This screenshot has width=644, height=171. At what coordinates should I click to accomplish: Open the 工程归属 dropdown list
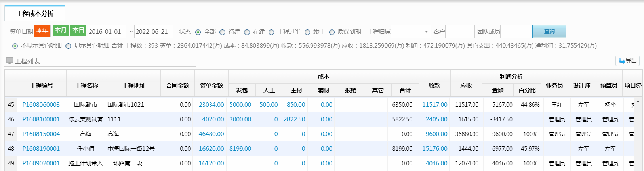pos(411,31)
